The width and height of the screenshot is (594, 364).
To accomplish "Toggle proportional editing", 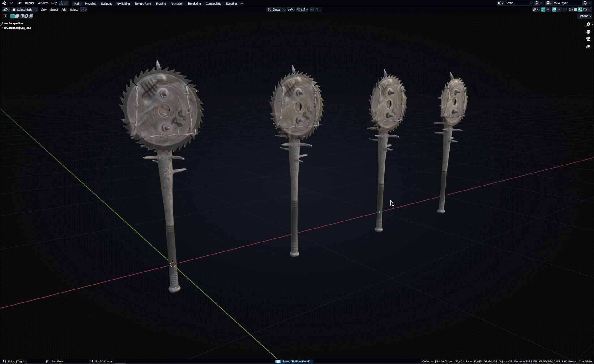I will tap(312, 10).
